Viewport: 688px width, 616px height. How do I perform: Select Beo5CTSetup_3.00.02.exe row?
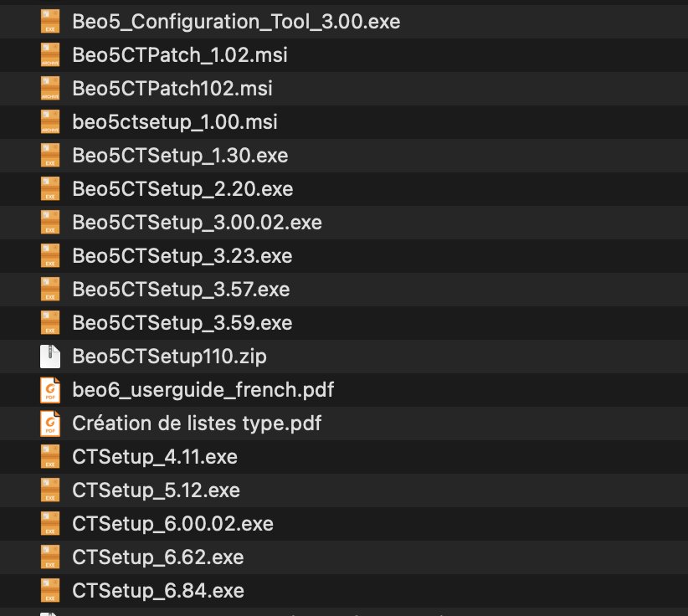(x=197, y=223)
